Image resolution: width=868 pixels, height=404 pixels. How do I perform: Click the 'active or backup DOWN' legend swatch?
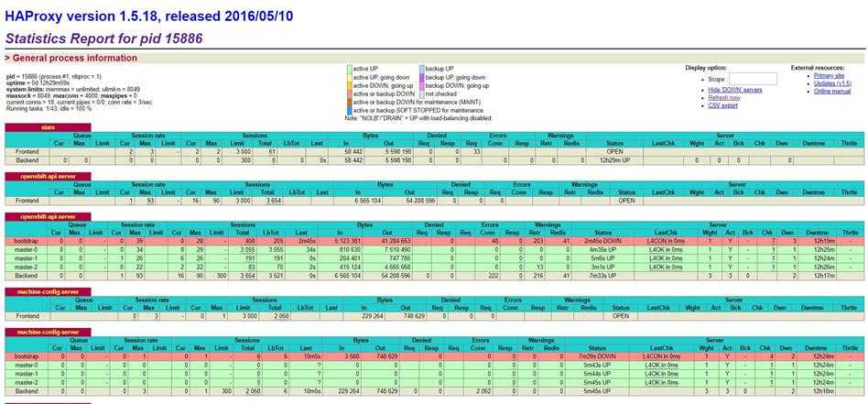[349, 93]
